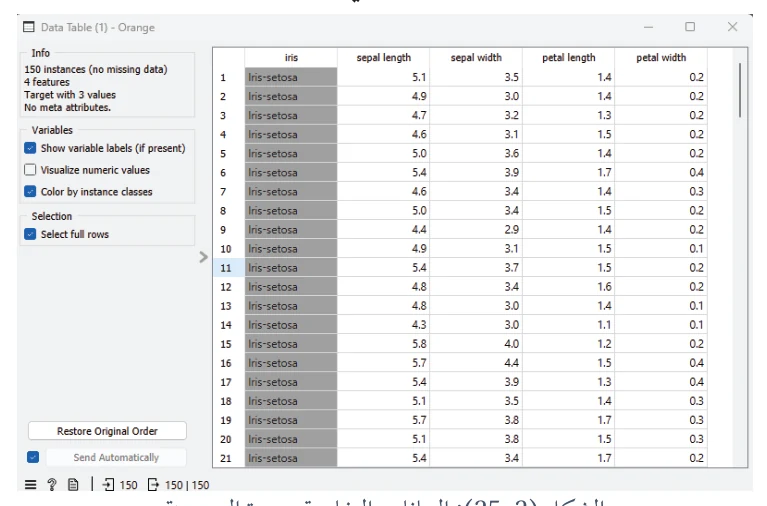Viewport: 767px width, 506px height.
Task: Click the Data Table window title icon
Action: pyautogui.click(x=29, y=27)
